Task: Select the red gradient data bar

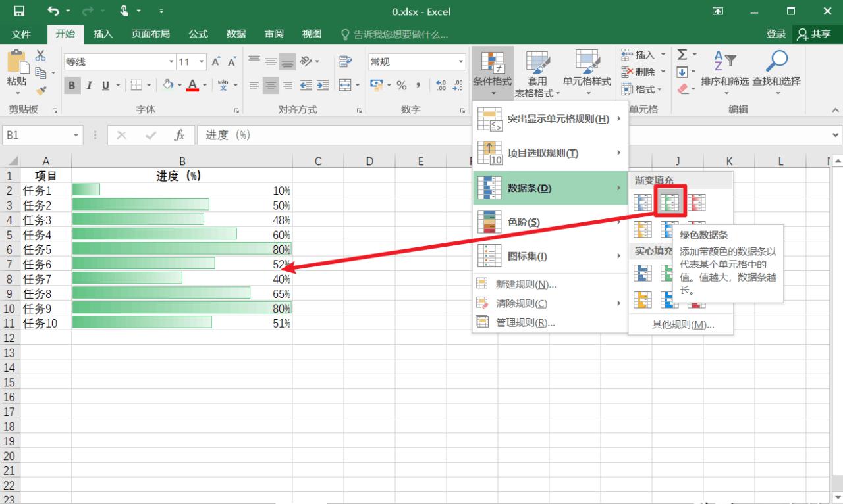Action: (x=697, y=203)
